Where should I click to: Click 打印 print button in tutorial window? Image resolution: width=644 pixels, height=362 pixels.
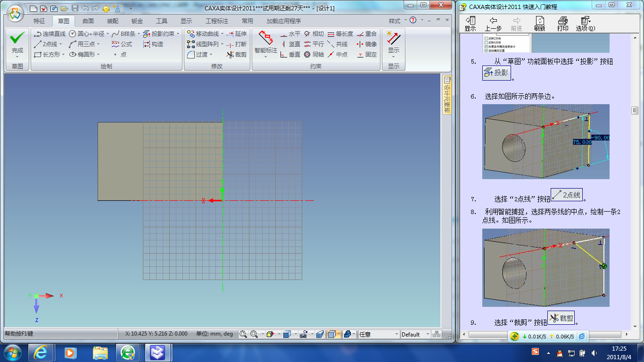pos(563,24)
